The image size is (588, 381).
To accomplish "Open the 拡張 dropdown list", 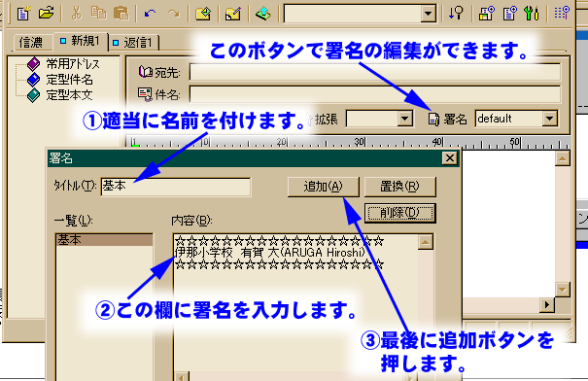I will tap(404, 119).
